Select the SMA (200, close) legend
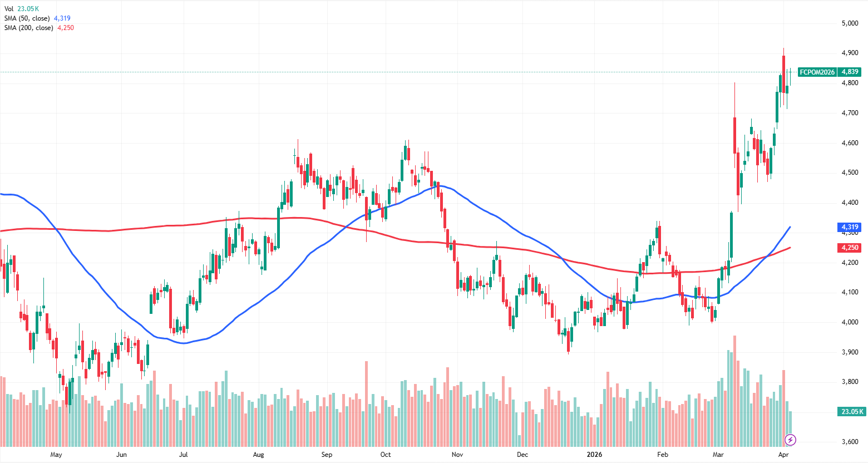The width and height of the screenshot is (868, 463). 29,28
